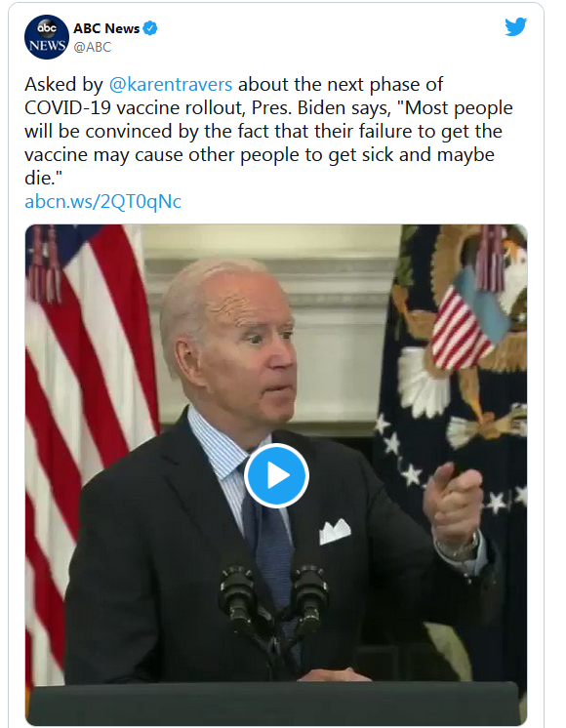
Task: Click the phrase "vaccine rollout" in the tweet
Action: 181,107
